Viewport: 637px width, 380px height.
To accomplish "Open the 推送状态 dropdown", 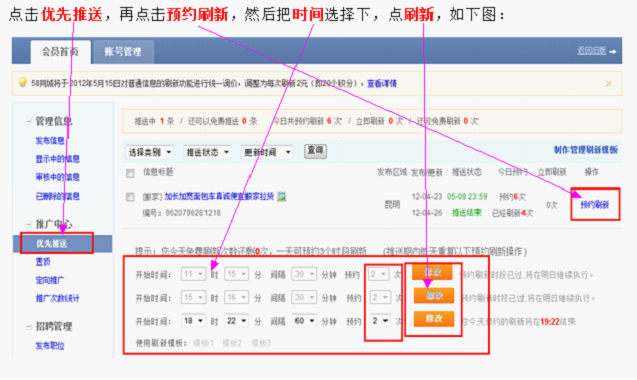I will click(x=207, y=152).
